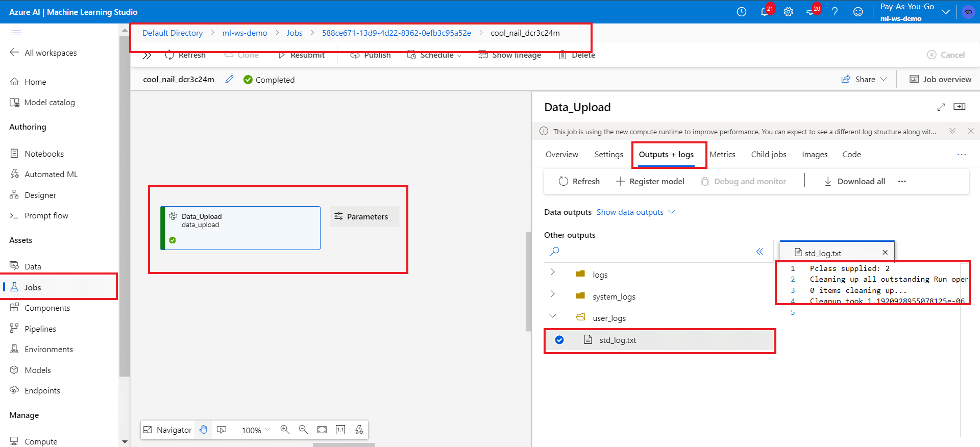Click the pencil icon to rename job
The width and height of the screenshot is (980, 447).
[x=230, y=79]
